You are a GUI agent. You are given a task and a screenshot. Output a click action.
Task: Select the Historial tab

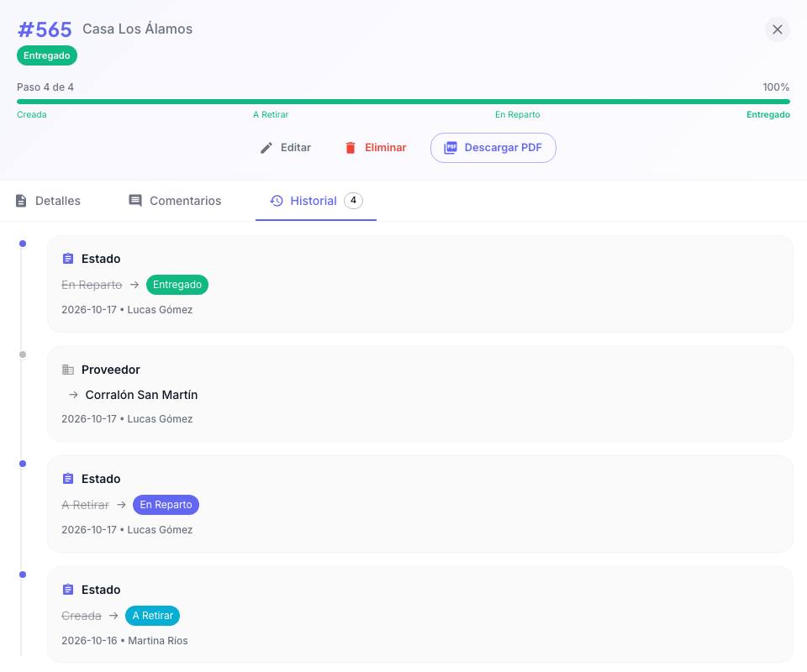pyautogui.click(x=316, y=201)
